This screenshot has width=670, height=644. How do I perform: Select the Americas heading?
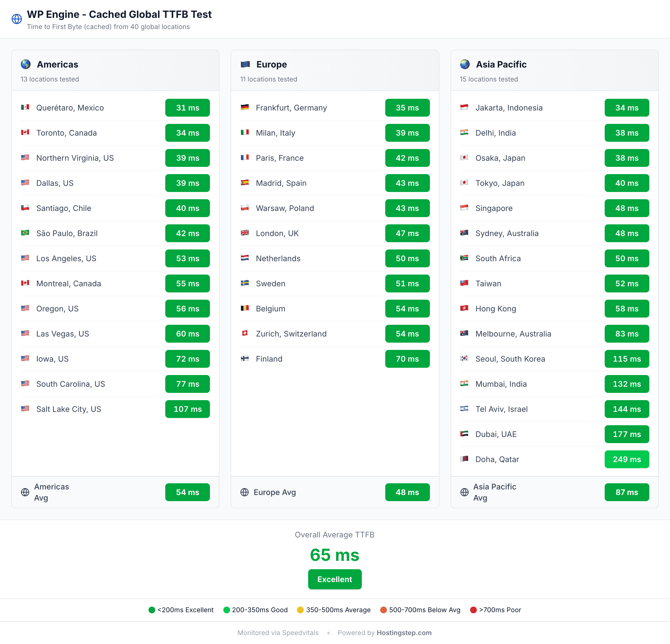pyautogui.click(x=58, y=64)
